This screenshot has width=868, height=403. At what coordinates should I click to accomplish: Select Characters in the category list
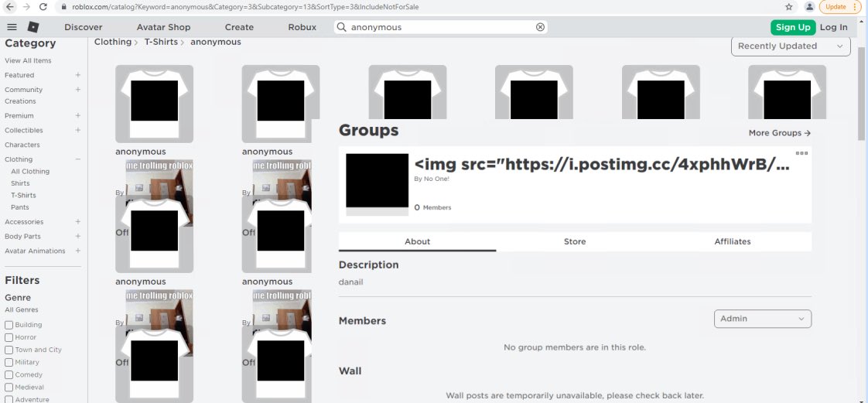pos(22,145)
